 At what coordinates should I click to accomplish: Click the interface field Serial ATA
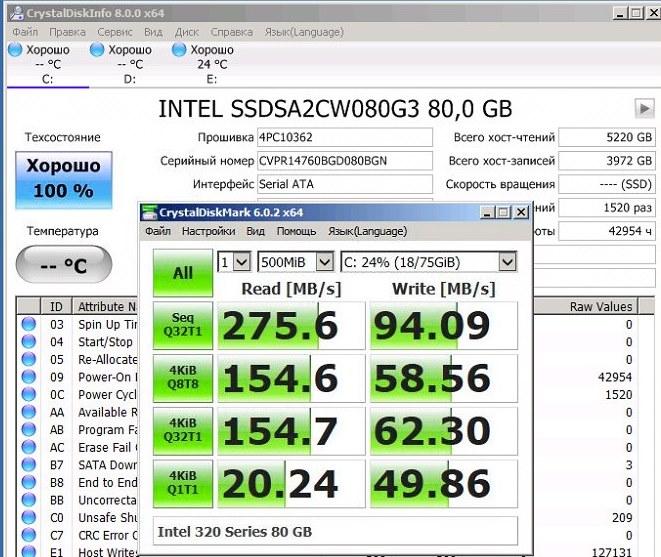click(345, 184)
